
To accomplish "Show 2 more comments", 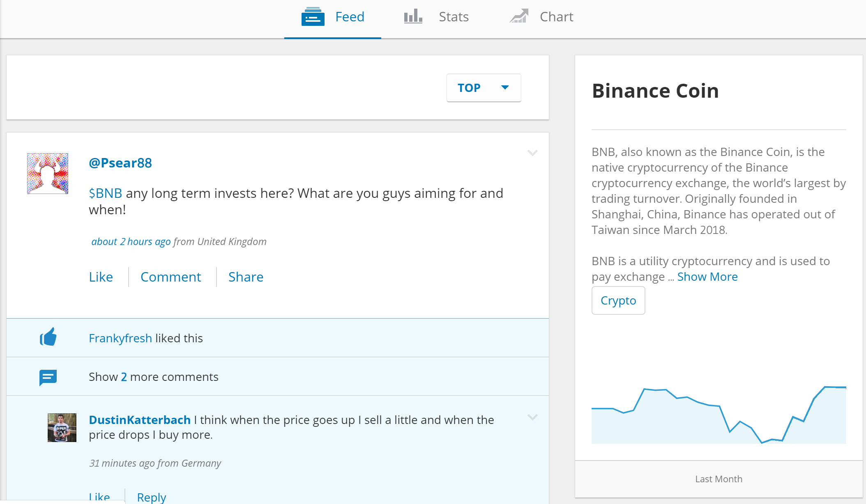I will tap(154, 377).
